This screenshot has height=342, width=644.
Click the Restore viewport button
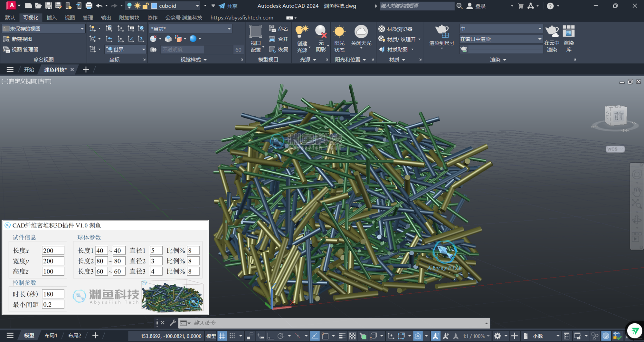(279, 49)
